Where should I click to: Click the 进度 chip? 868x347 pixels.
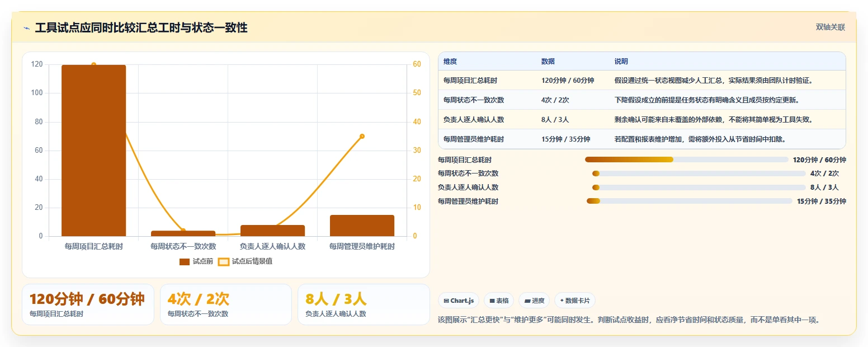pyautogui.click(x=534, y=301)
